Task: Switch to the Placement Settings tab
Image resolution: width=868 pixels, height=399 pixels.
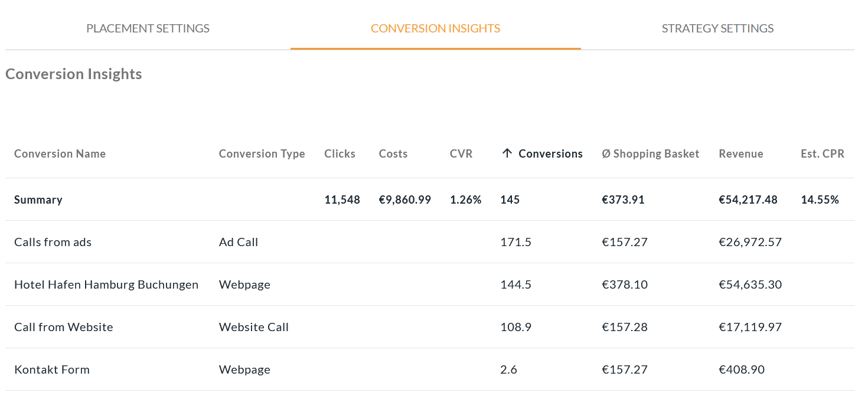Action: pyautogui.click(x=148, y=28)
